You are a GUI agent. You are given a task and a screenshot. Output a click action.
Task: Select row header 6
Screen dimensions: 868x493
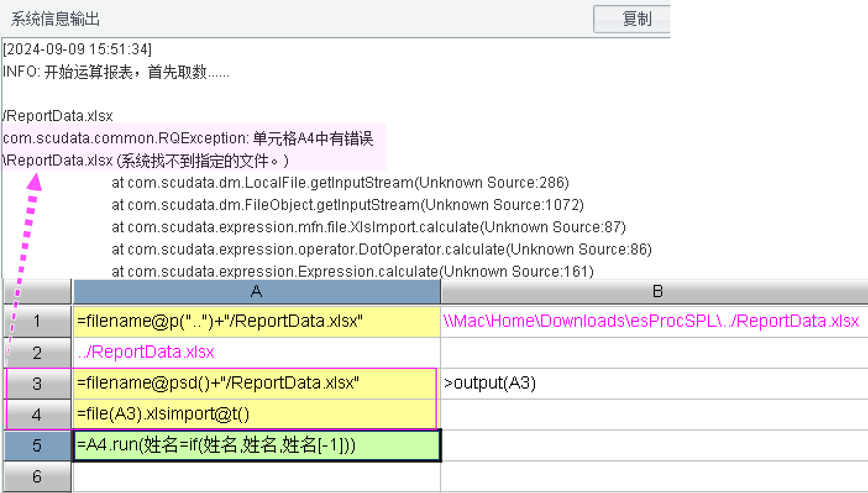click(x=37, y=477)
